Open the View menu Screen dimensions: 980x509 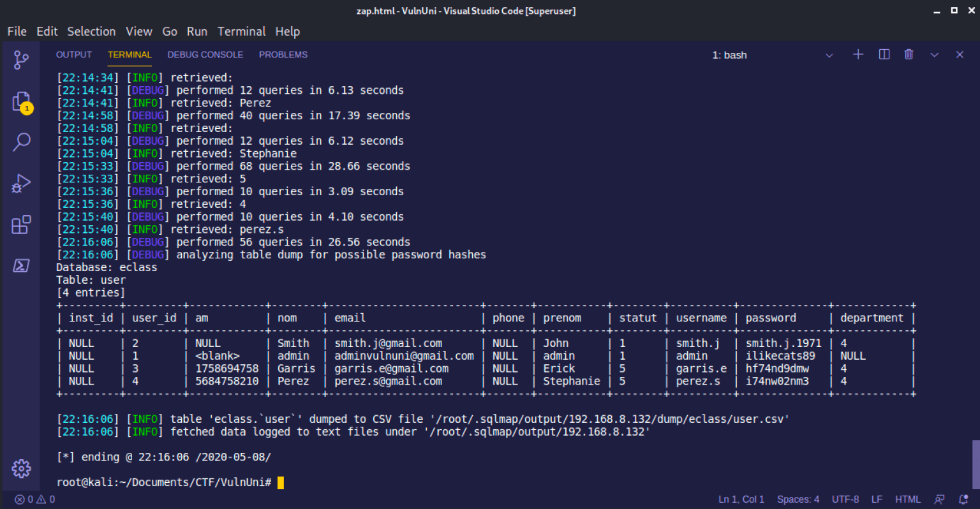coord(139,31)
